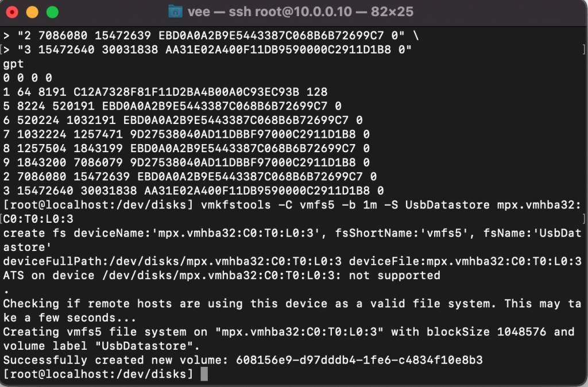Click the partition 9 line starting 1843200

point(186,162)
